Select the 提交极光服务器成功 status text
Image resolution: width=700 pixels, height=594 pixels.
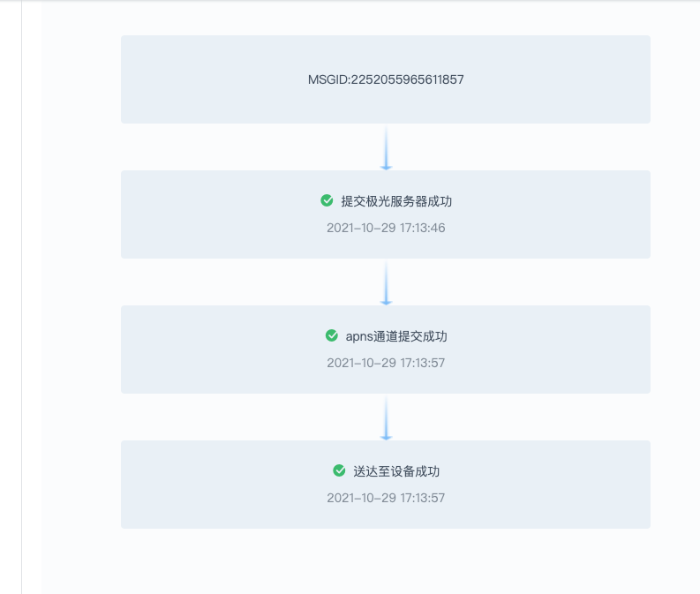pos(396,201)
